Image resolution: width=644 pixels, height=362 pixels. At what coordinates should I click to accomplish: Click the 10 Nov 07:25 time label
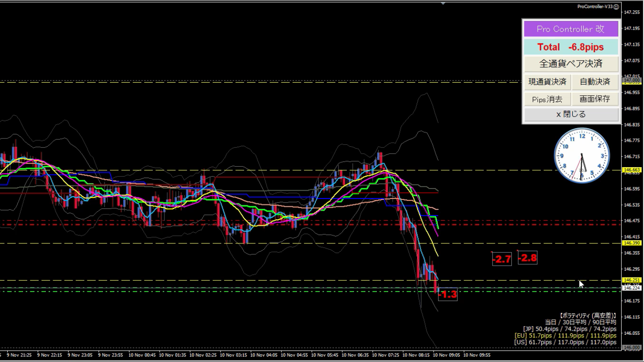pos(385,355)
